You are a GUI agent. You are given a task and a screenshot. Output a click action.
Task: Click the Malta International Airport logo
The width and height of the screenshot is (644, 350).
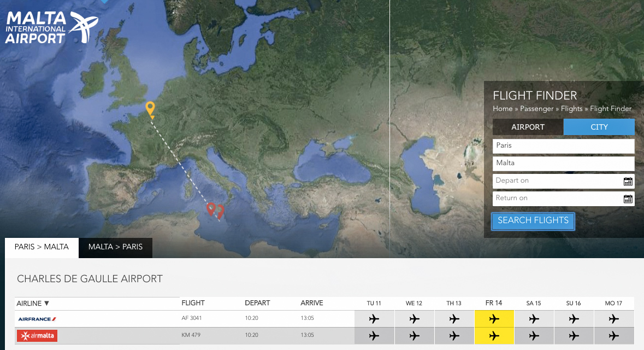(52, 27)
